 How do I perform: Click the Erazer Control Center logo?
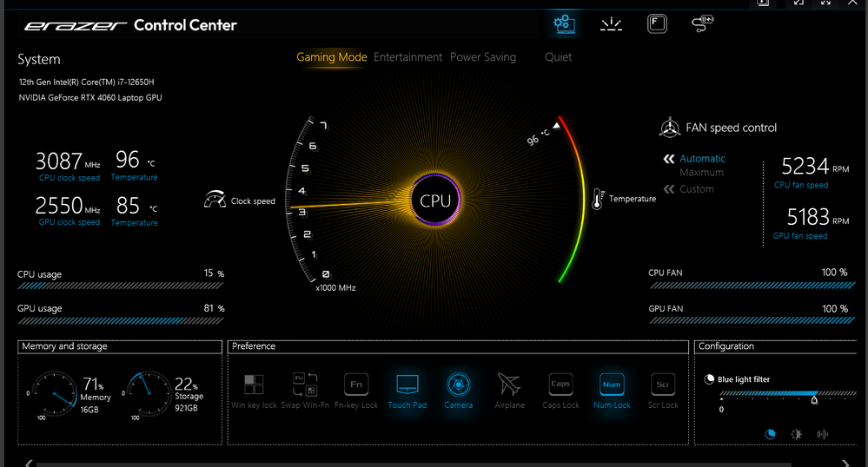pos(130,25)
